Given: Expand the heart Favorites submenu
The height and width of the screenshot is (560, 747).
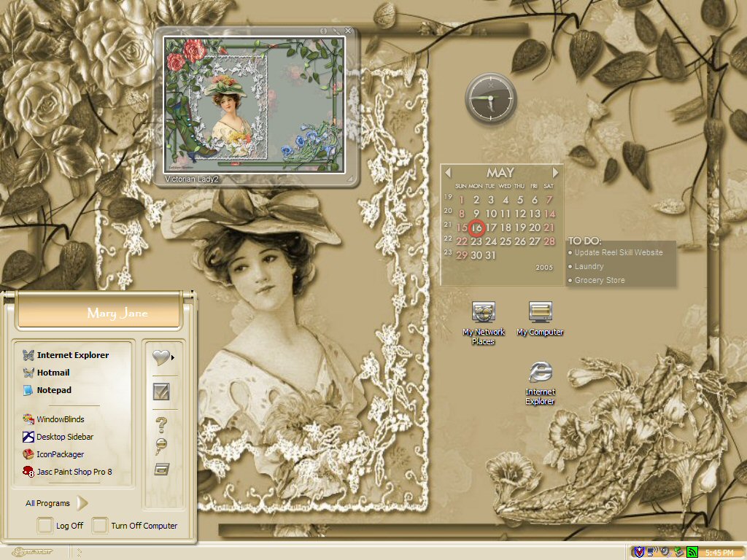Looking at the screenshot, I should pyautogui.click(x=163, y=357).
